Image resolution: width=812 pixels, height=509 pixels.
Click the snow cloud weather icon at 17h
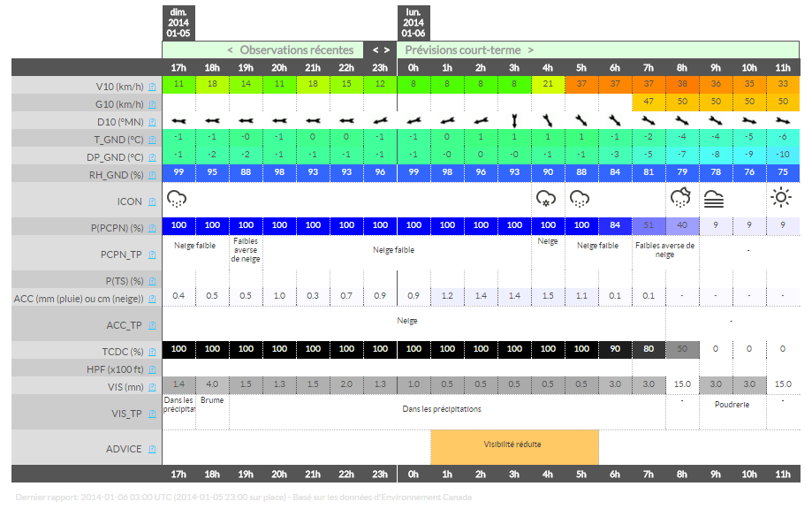[x=177, y=199]
